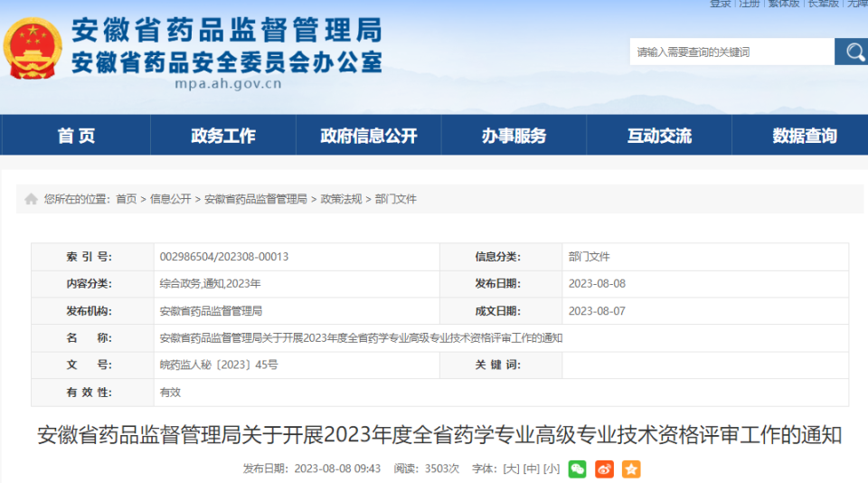Screen dimensions: 868x483
Task: Click the 长辈版 link at top
Action: 823,4
